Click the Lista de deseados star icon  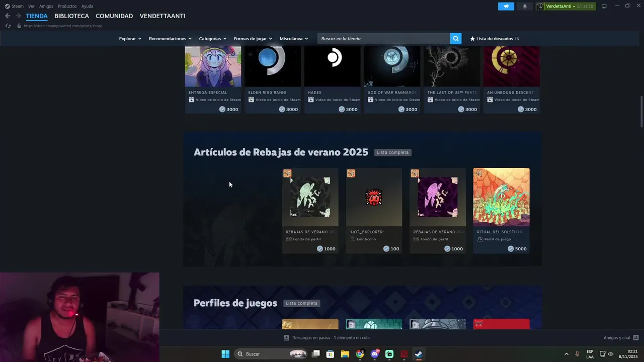(472, 39)
